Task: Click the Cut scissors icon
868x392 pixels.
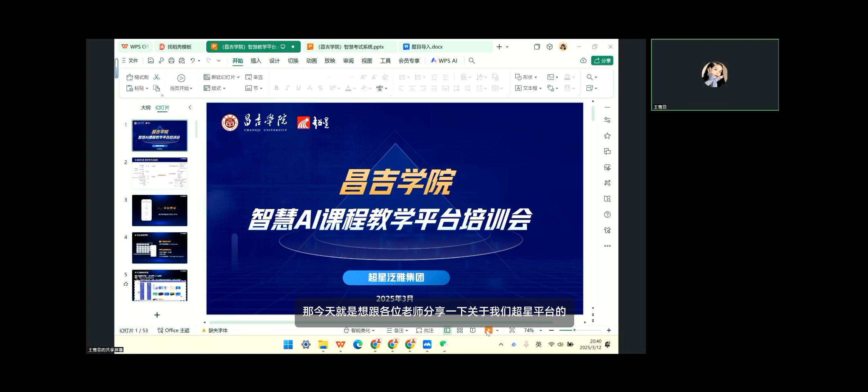Action: pos(157,77)
